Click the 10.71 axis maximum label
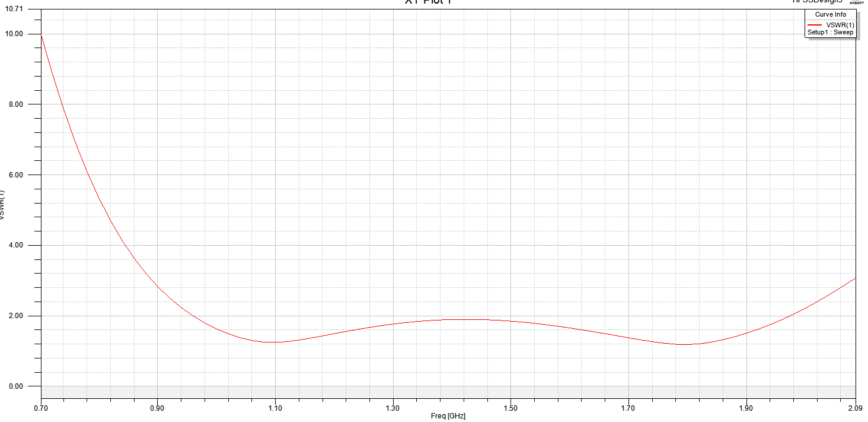Image resolution: width=868 pixels, height=422 pixels. coord(14,9)
